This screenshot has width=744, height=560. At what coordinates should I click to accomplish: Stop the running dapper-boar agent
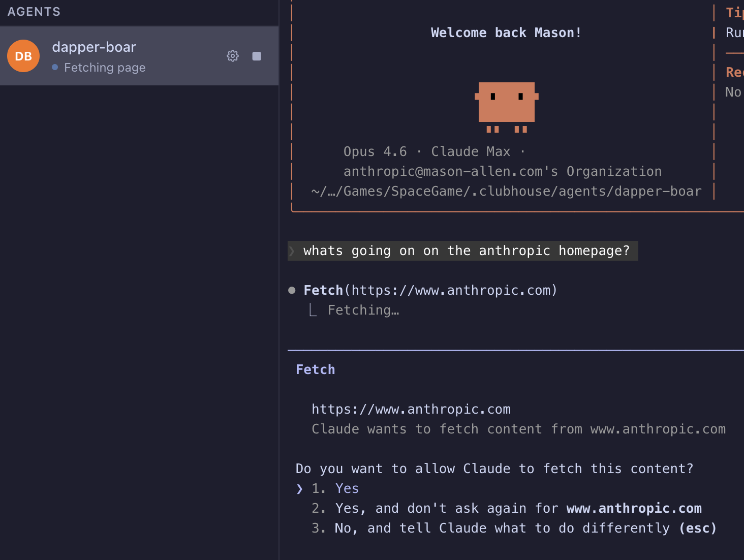pyautogui.click(x=257, y=56)
